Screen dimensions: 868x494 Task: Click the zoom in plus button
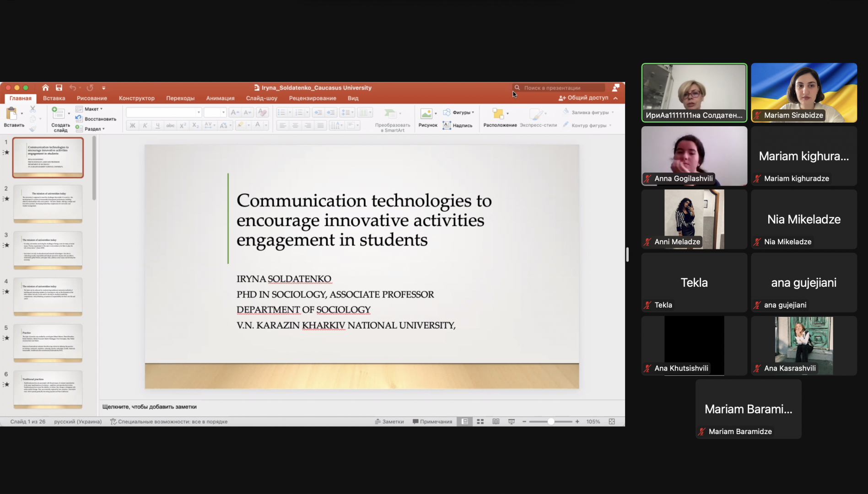click(x=577, y=422)
